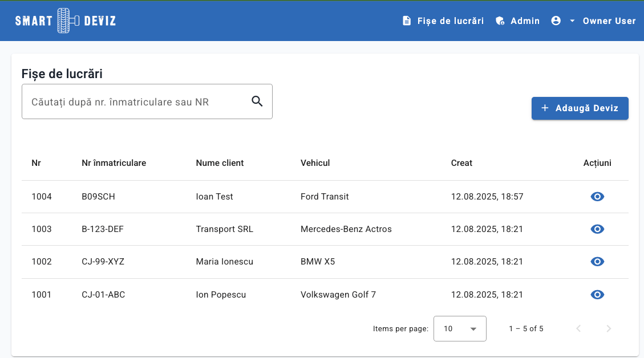Select the B09SCH row registration cell
This screenshot has width=644, height=358.
[x=98, y=197]
